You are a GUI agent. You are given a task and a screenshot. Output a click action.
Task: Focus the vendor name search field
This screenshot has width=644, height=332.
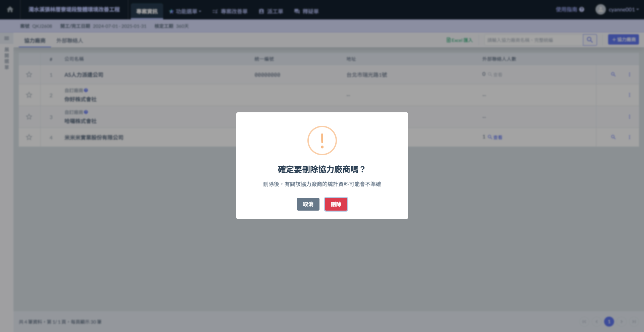click(534, 40)
